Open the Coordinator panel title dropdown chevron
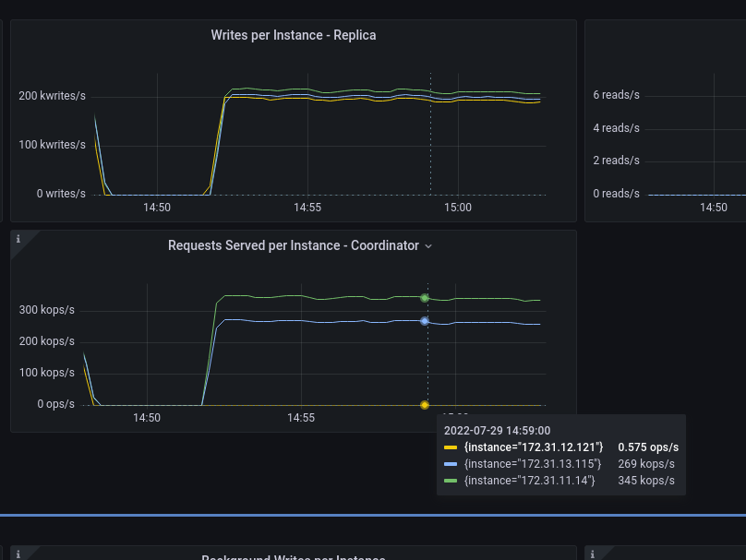The image size is (746, 560). [x=427, y=246]
